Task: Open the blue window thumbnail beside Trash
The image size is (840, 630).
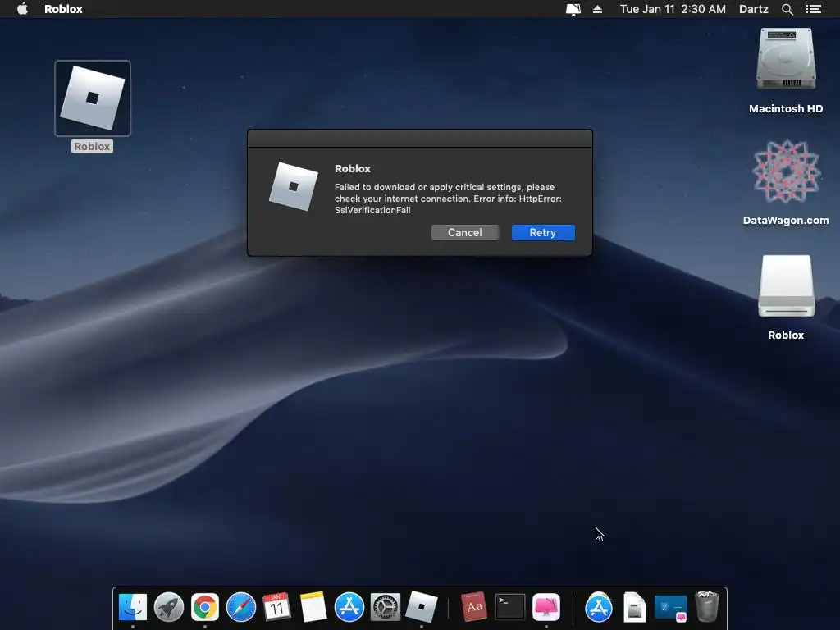Action: (671, 608)
